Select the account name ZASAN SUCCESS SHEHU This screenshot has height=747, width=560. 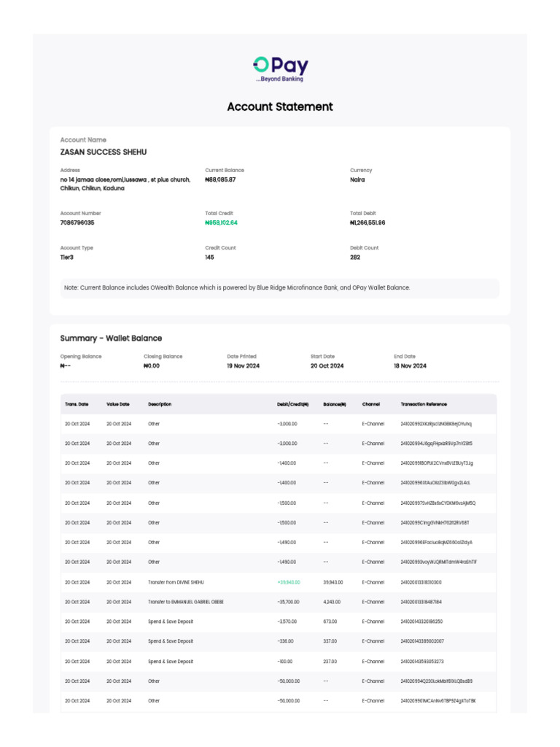click(103, 152)
